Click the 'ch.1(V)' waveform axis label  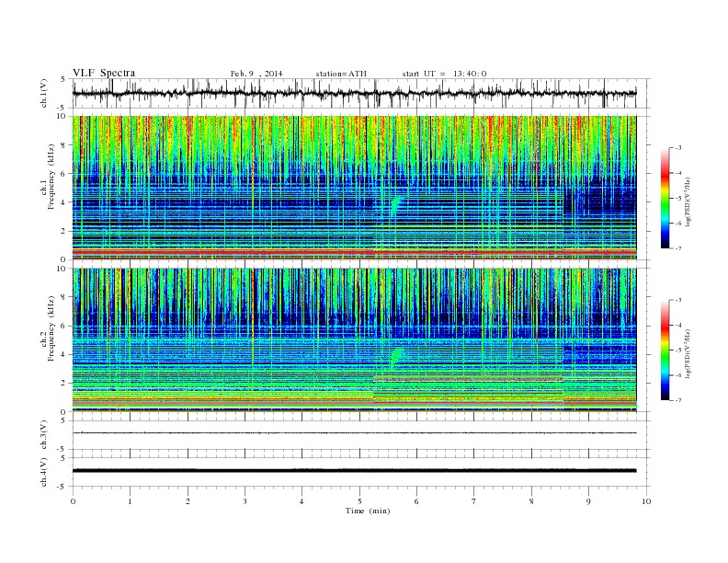click(x=44, y=93)
